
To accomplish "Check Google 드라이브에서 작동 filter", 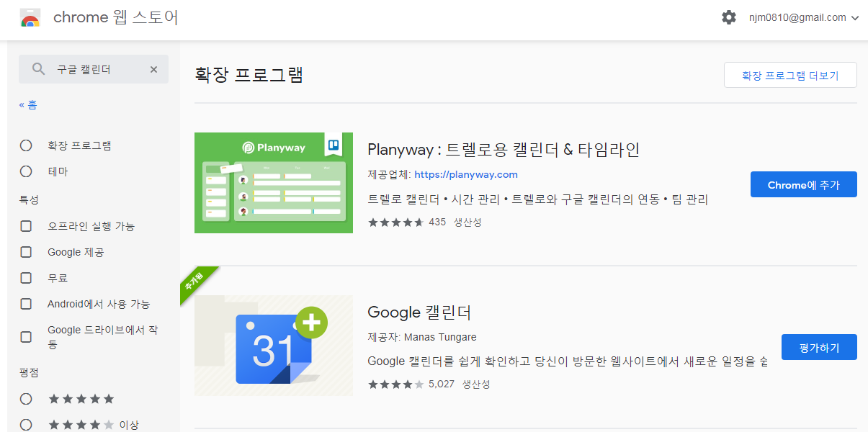I will coord(27,337).
